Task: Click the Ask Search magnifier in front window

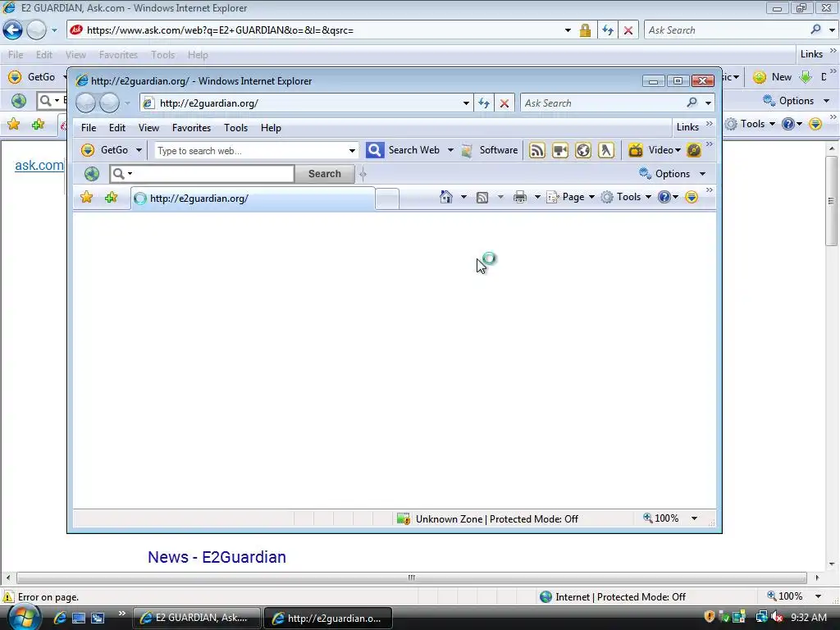Action: (692, 103)
